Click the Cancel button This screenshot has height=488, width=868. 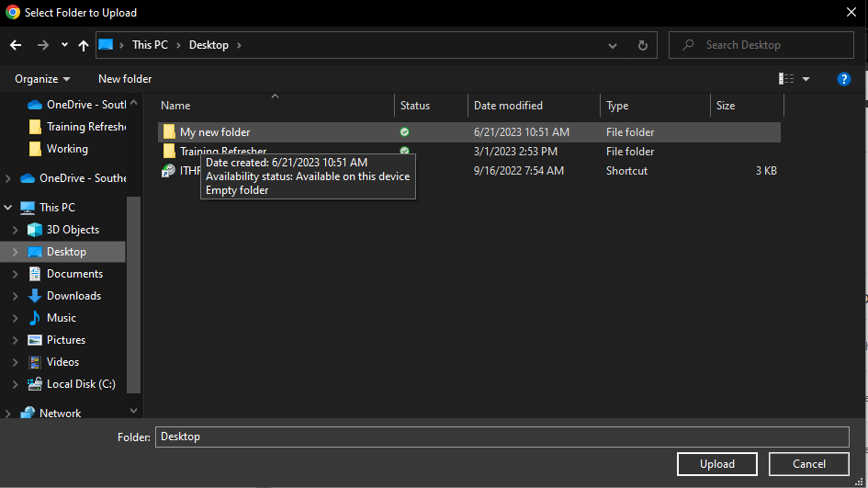pos(809,464)
